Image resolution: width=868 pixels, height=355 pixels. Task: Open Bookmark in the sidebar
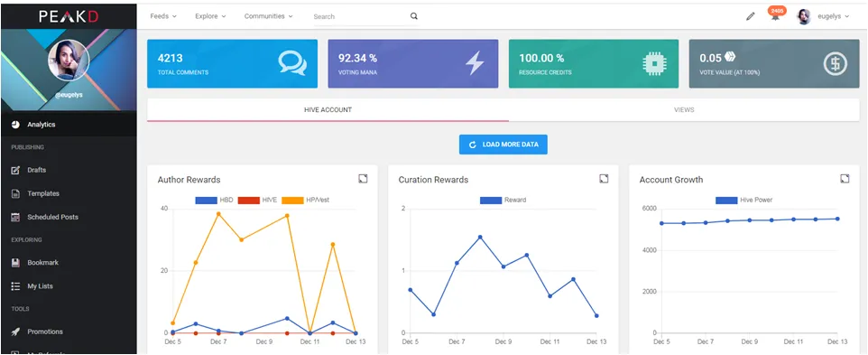68,263
